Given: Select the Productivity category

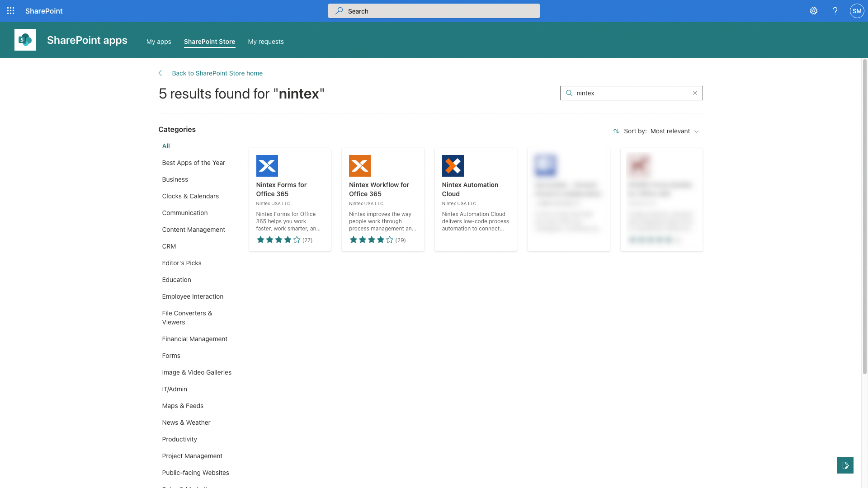Looking at the screenshot, I should pos(179,439).
